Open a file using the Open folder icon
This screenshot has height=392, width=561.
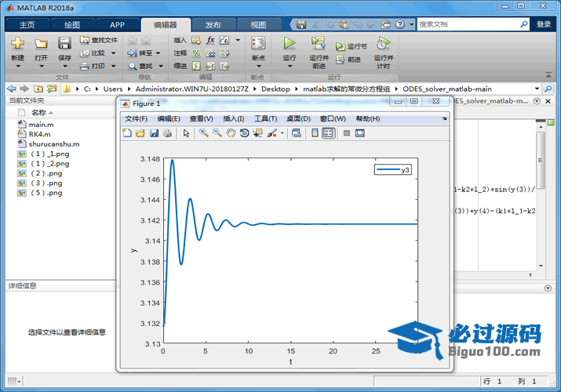click(41, 43)
